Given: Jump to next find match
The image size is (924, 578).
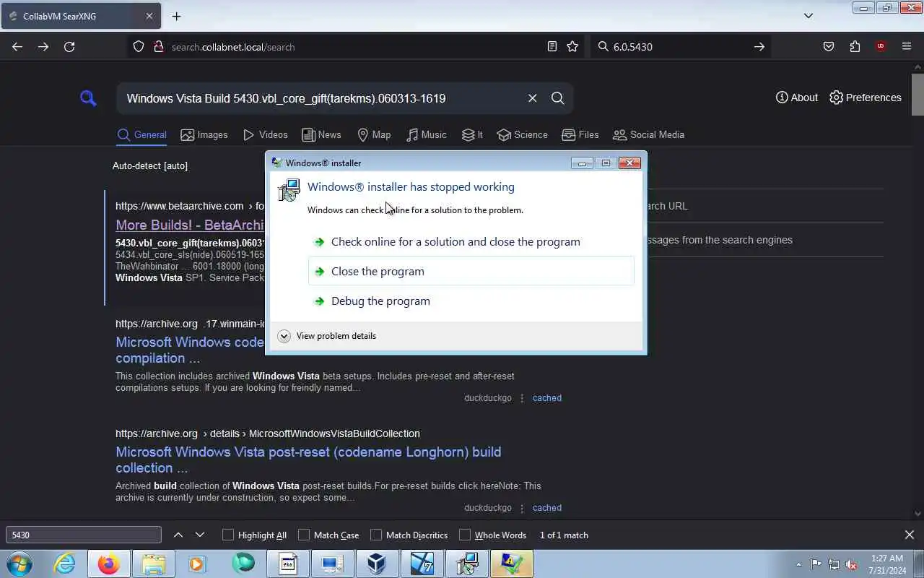Looking at the screenshot, I should click(x=200, y=535).
